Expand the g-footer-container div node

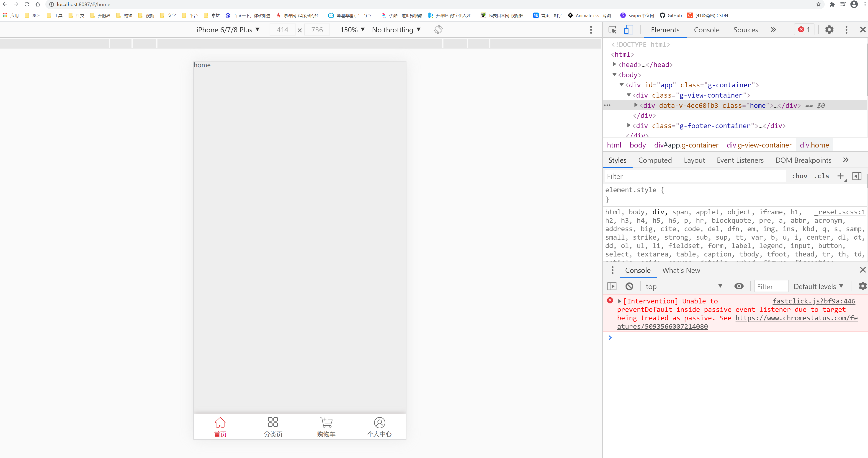(x=628, y=125)
